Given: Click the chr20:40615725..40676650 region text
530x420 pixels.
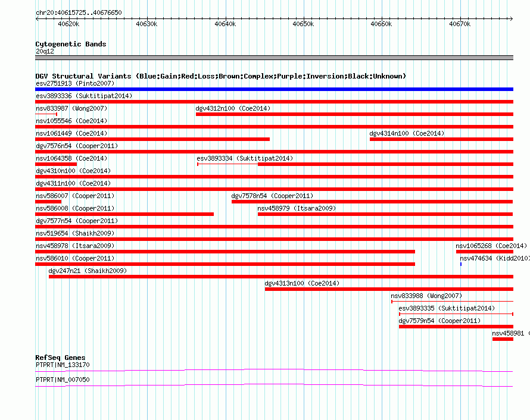Looking at the screenshot, I should coord(79,12).
